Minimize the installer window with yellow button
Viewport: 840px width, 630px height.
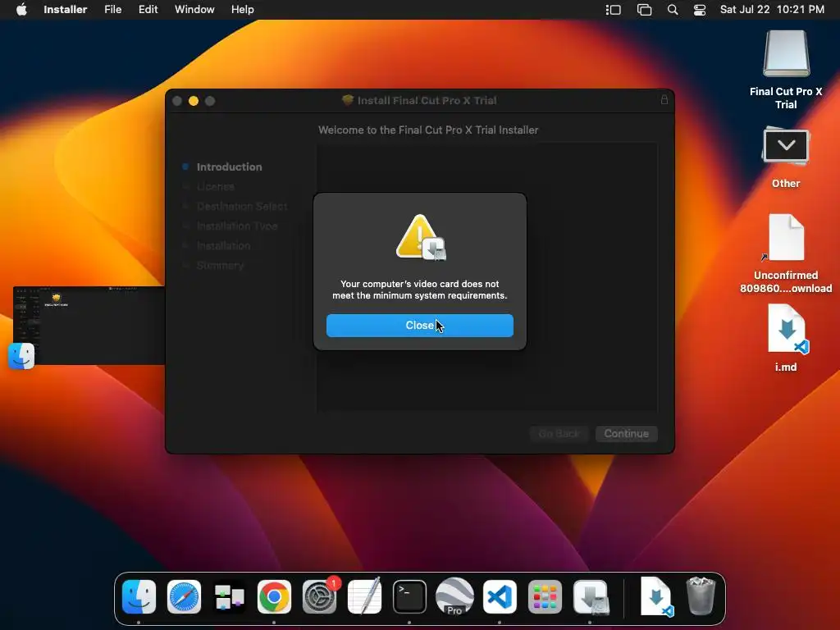point(194,101)
